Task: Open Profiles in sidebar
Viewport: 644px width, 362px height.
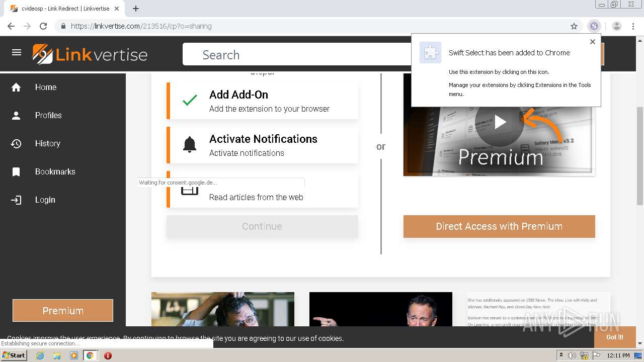Action: [48, 115]
